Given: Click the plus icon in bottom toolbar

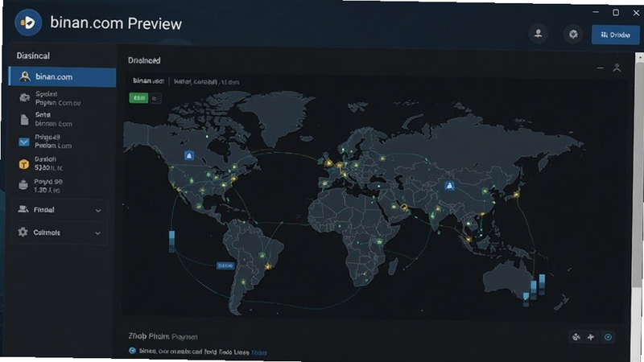Looking at the screenshot, I should click(591, 337).
